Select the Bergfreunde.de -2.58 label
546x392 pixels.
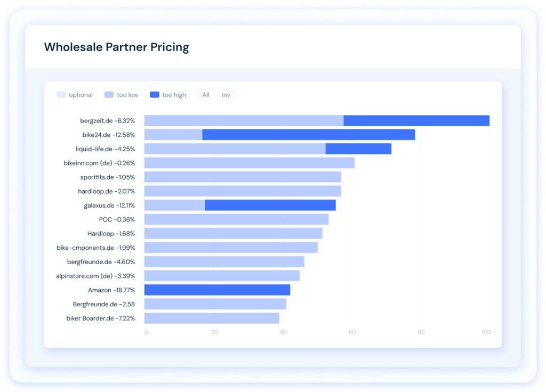click(104, 304)
